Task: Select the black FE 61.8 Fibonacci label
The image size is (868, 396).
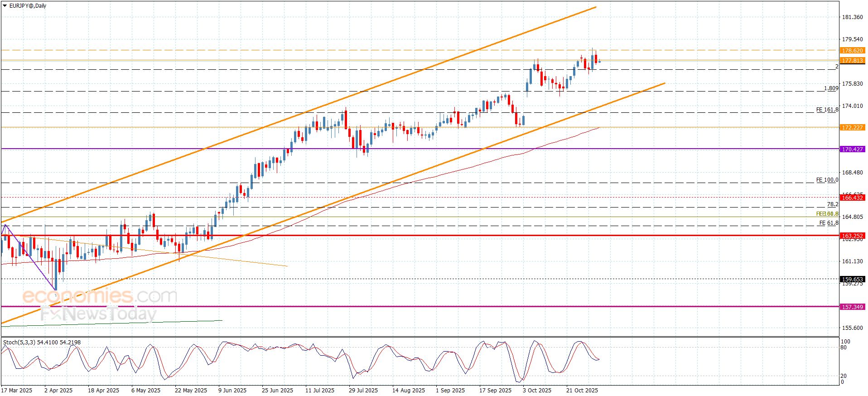Action: pyautogui.click(x=829, y=223)
